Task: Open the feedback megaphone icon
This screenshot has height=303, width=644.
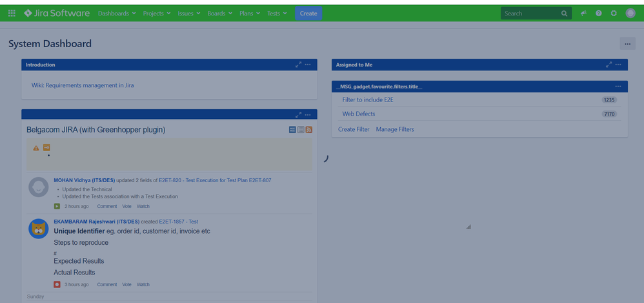Action: (x=583, y=13)
